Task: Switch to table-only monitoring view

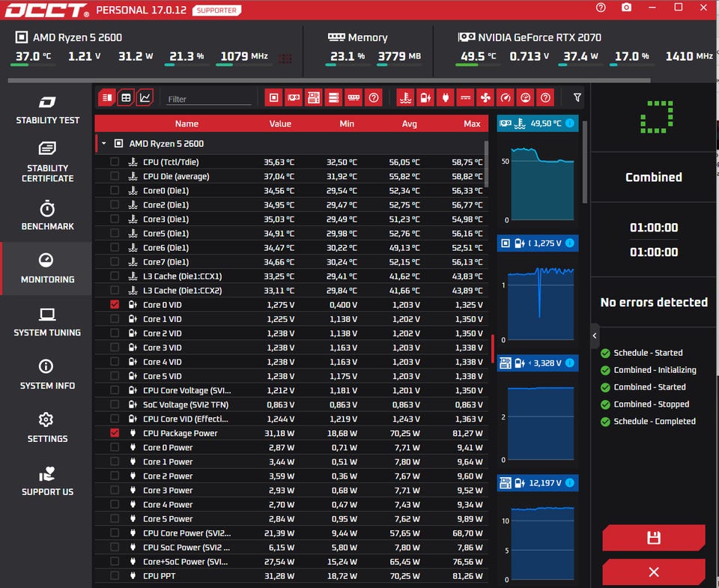Action: click(x=126, y=97)
